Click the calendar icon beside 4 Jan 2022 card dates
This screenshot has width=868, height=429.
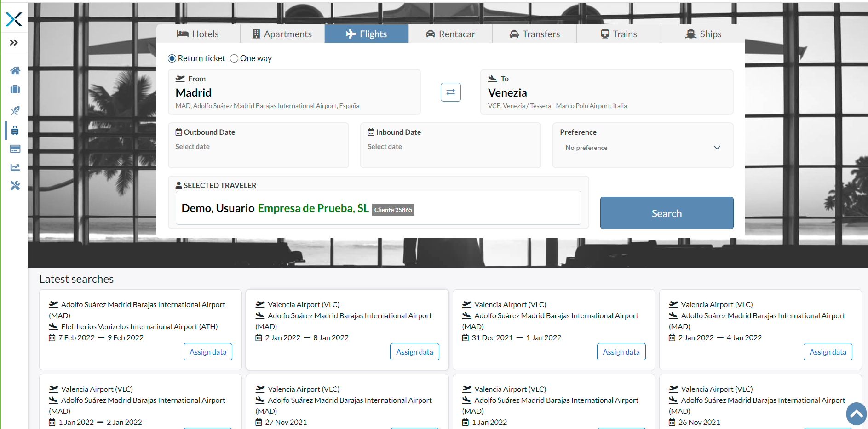(x=672, y=338)
